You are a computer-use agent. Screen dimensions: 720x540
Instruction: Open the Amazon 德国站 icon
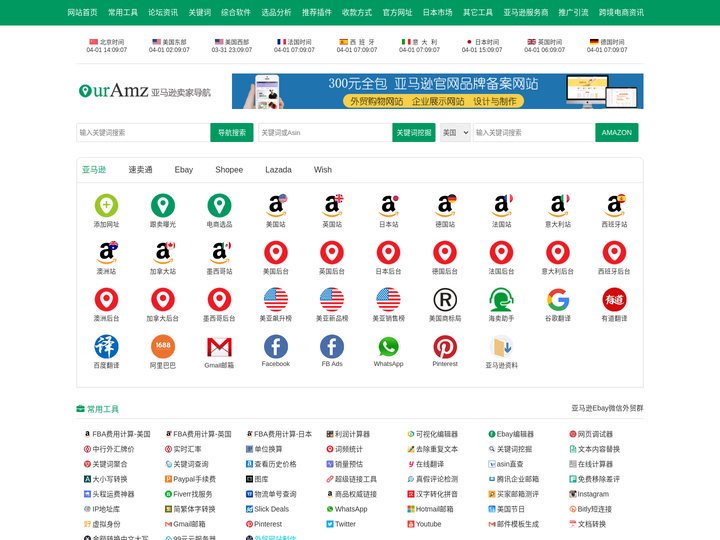(445, 206)
